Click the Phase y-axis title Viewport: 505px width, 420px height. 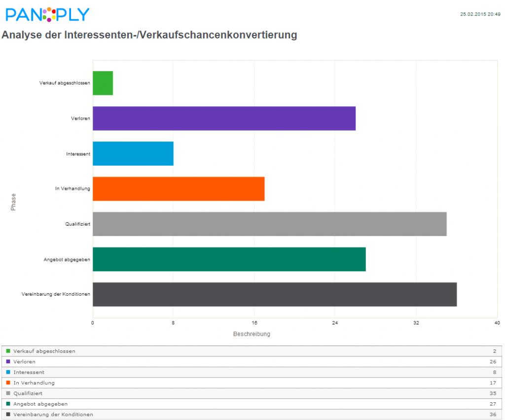(x=13, y=202)
